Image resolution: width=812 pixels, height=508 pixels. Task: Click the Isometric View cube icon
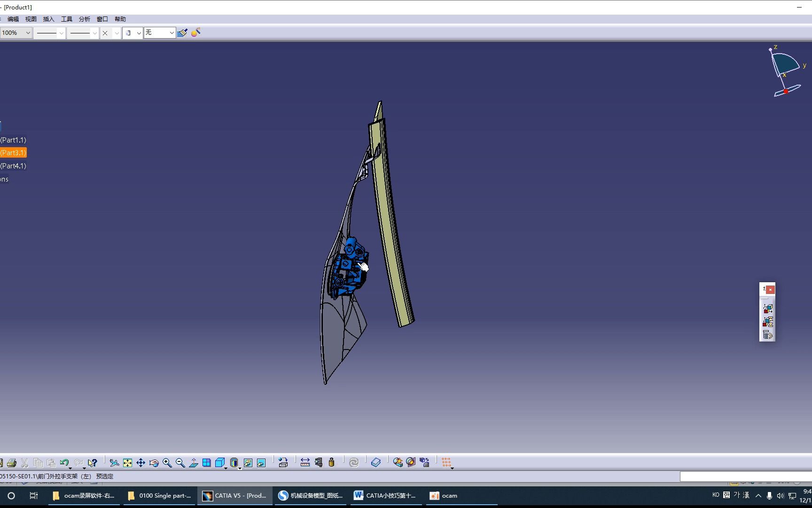tap(219, 463)
